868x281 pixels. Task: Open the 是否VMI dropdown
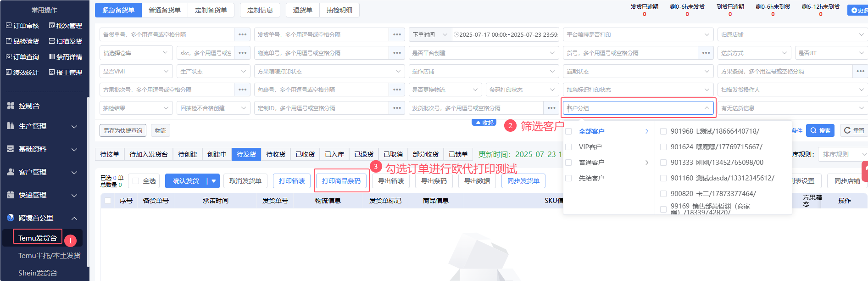tap(136, 71)
